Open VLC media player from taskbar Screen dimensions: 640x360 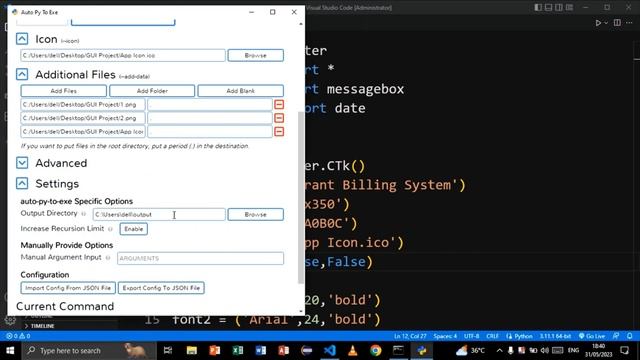click(x=353, y=350)
